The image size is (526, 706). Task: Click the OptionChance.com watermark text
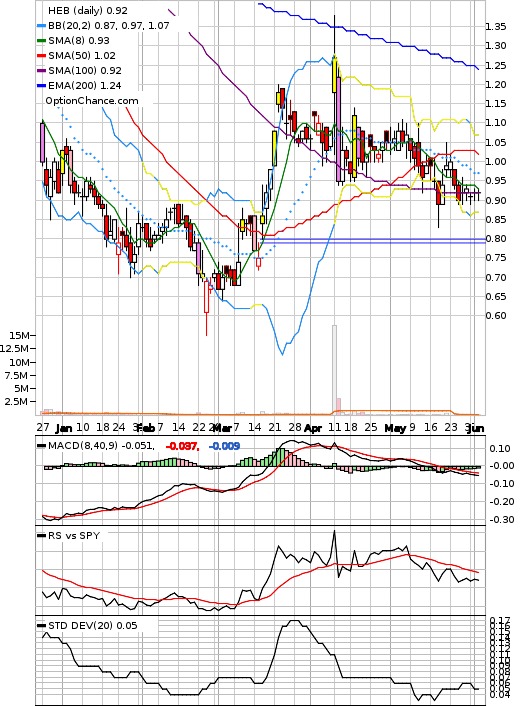pos(92,100)
